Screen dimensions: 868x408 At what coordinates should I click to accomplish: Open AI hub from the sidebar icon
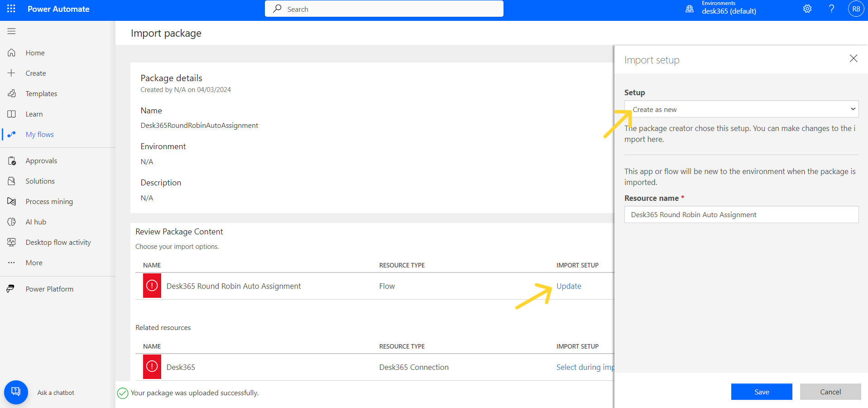click(x=11, y=222)
